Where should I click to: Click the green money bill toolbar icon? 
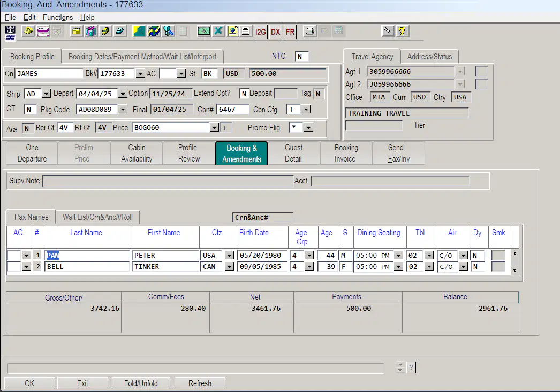tap(204, 32)
